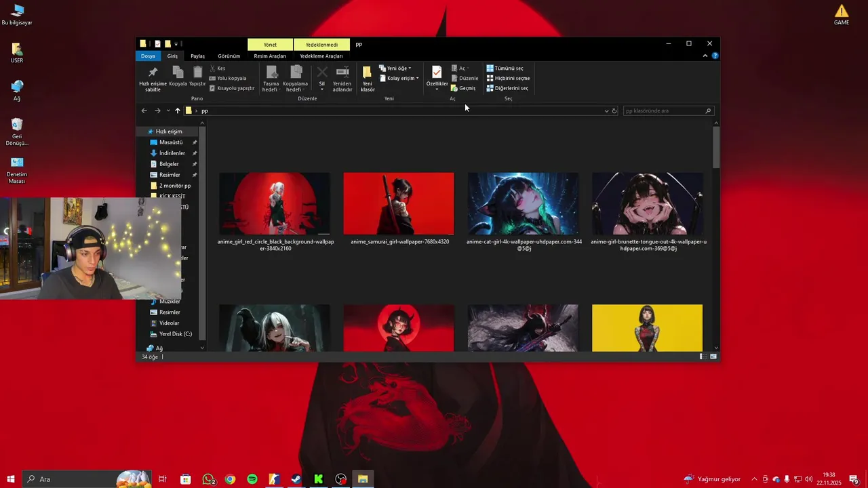
Task: Open Denetim Masası desktop icon
Action: click(x=17, y=170)
